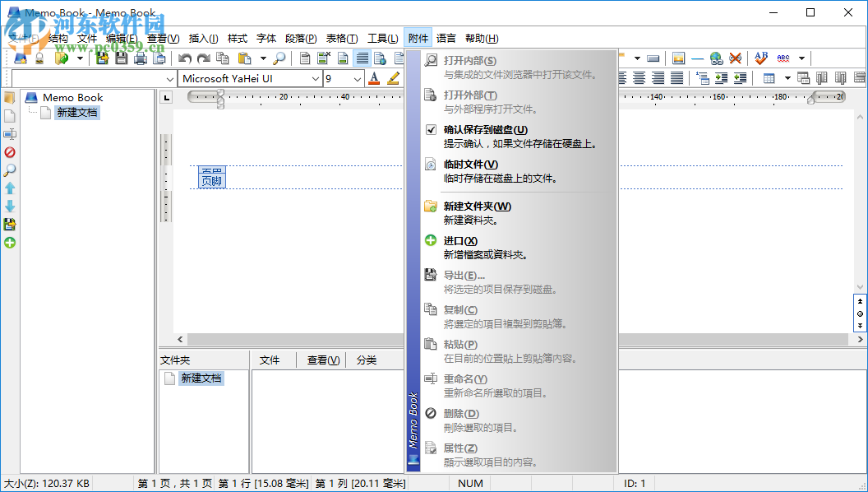Expand the open folder dropdown arrow
868x492 pixels.
click(x=79, y=58)
